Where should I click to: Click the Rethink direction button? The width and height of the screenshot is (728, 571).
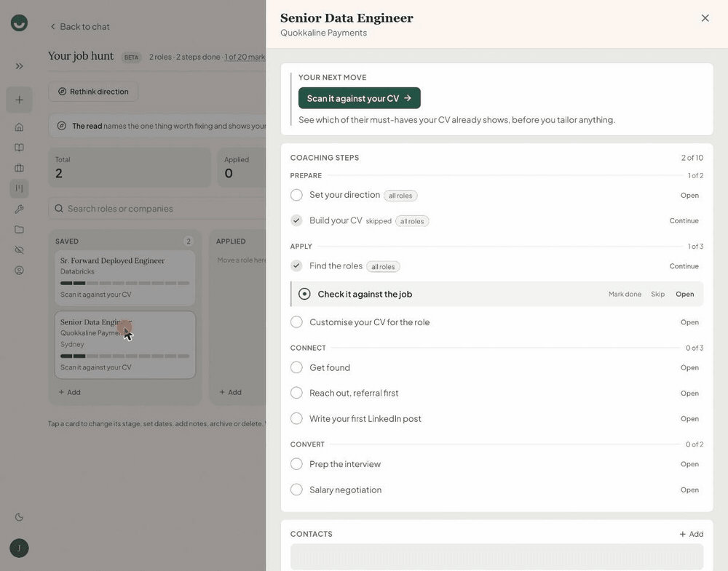93,92
